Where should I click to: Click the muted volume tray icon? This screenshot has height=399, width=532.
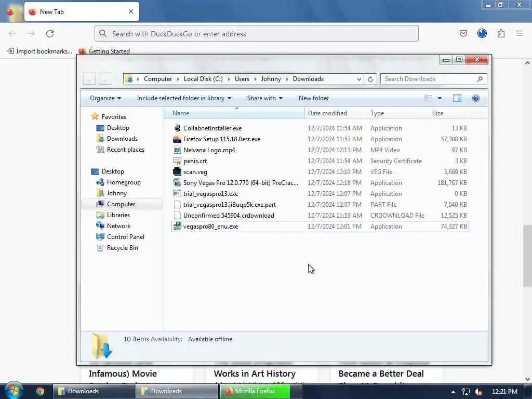pos(478,392)
